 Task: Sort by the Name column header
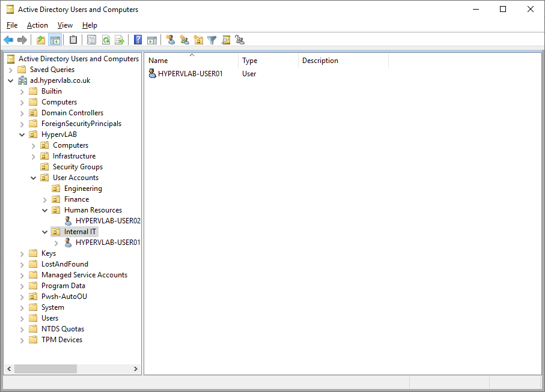192,61
